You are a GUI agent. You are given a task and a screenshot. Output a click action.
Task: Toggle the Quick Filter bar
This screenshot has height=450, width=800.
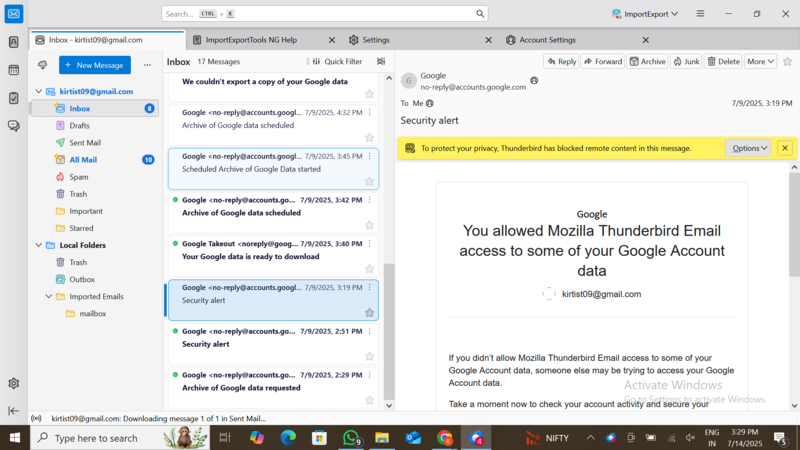tap(337, 61)
